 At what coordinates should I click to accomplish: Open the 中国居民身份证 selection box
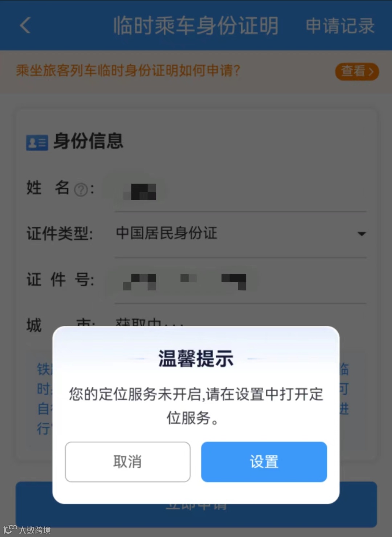[x=240, y=233]
